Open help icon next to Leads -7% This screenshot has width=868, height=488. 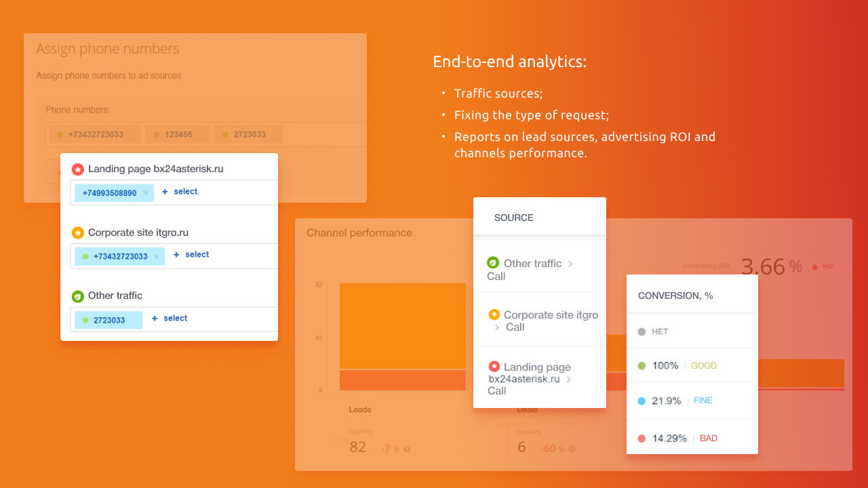[x=407, y=449]
